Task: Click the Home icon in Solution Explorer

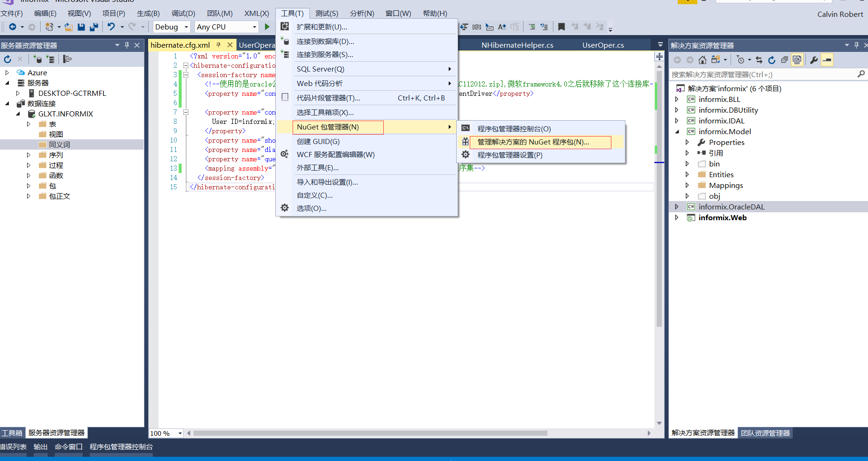Action: [703, 60]
